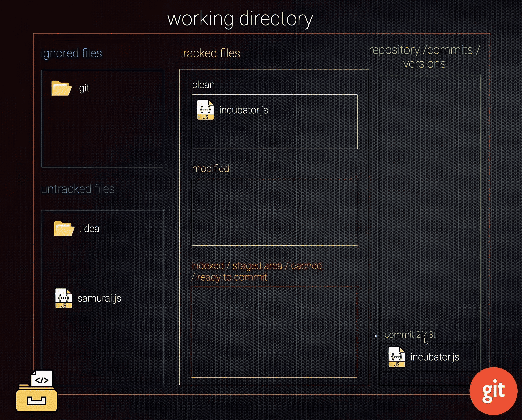Click the empty staged area box
This screenshot has height=420, width=522.
[274, 332]
